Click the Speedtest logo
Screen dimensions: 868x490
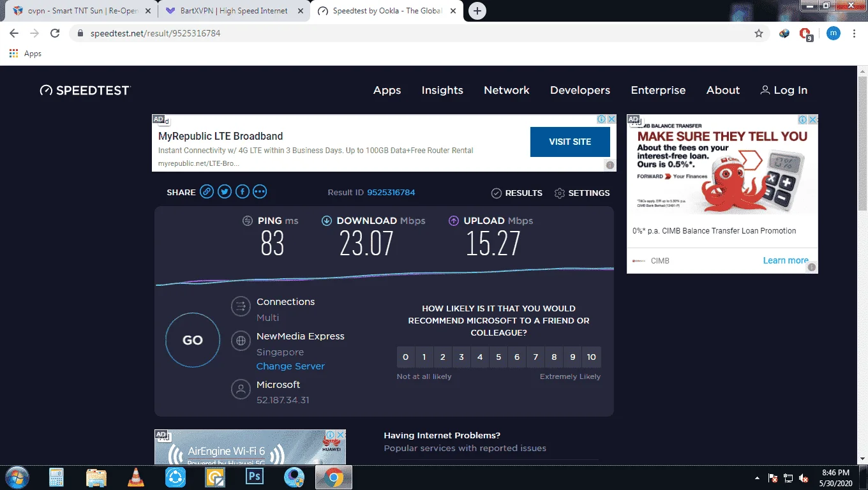tap(85, 91)
